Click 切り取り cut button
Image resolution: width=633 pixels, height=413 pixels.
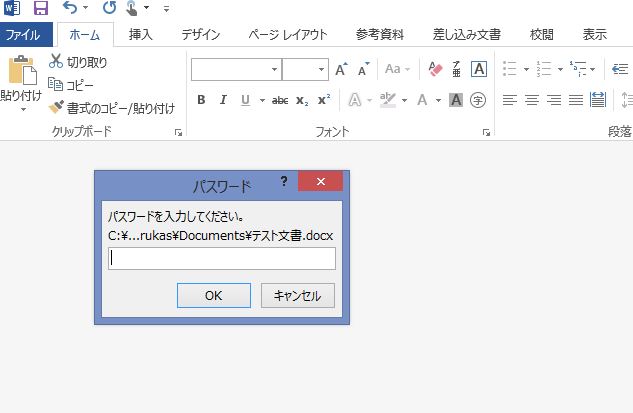[x=78, y=62]
